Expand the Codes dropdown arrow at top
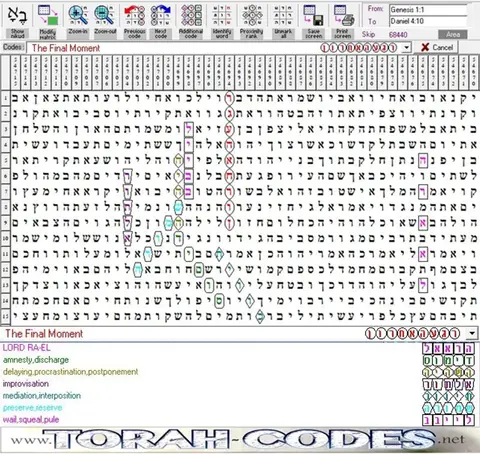This screenshot has height=454, width=480. pos(406,48)
